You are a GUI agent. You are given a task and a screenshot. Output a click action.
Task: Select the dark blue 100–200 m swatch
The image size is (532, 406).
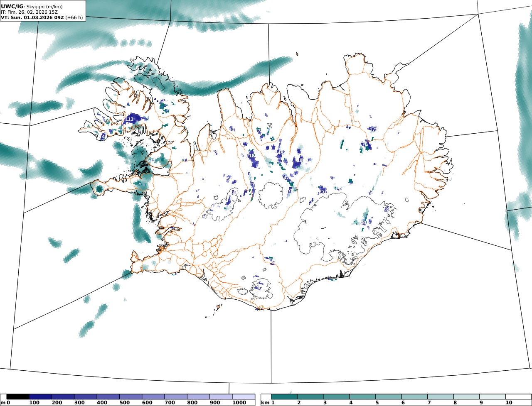pos(40,397)
